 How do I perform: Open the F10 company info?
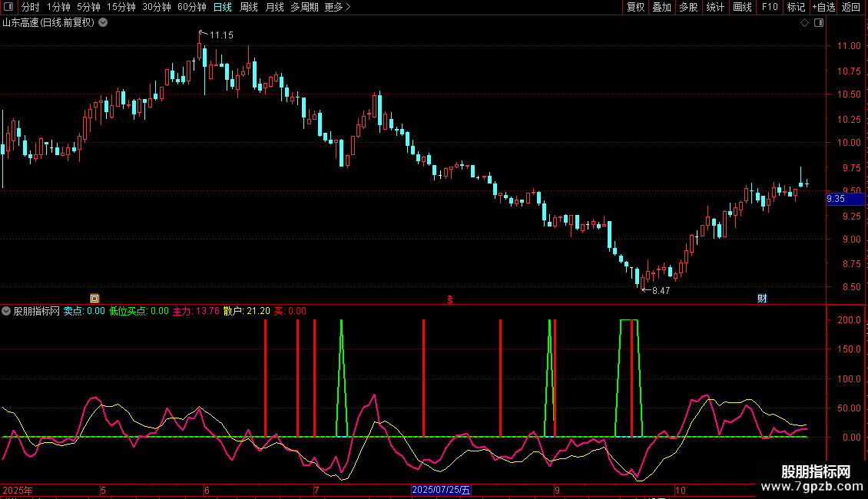tap(770, 7)
